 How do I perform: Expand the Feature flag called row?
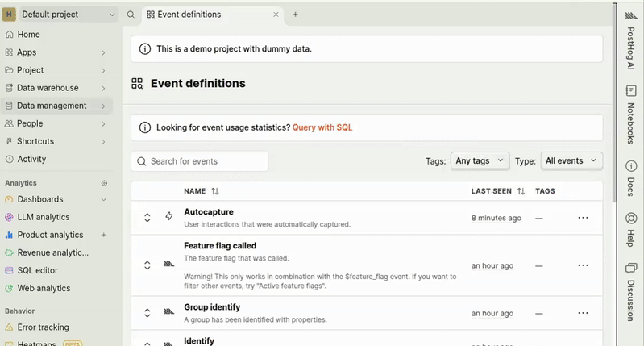(x=147, y=265)
